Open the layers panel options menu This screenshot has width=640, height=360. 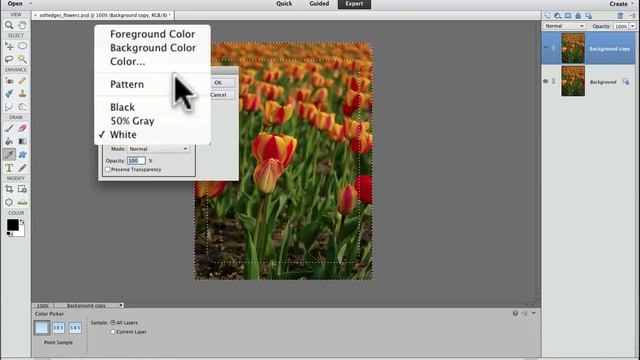click(633, 16)
